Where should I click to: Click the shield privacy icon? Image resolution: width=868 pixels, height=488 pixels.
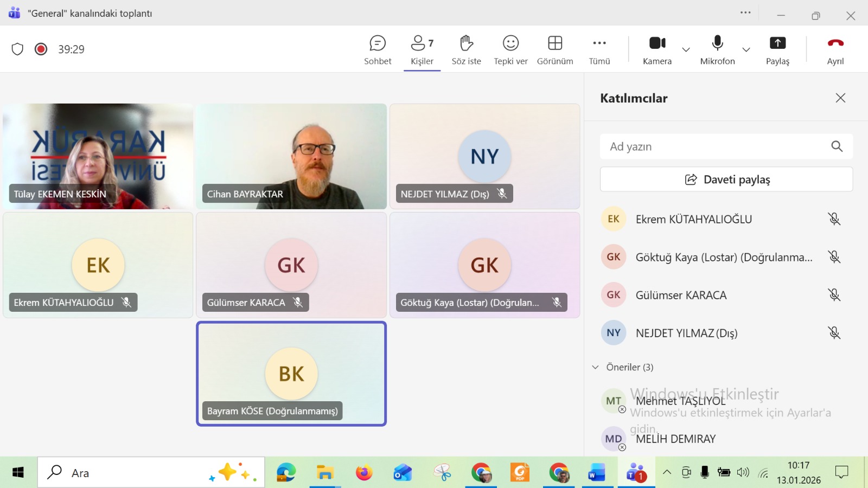tap(17, 49)
